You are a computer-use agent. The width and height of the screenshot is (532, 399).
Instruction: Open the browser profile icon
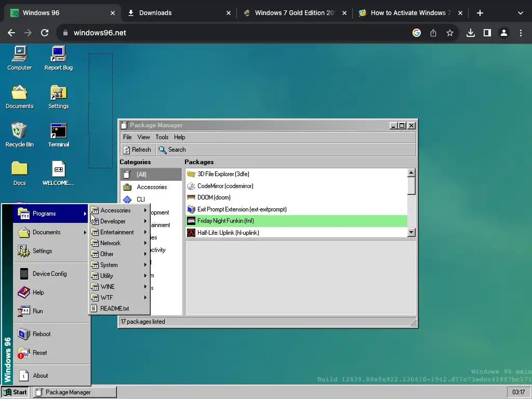(x=504, y=33)
